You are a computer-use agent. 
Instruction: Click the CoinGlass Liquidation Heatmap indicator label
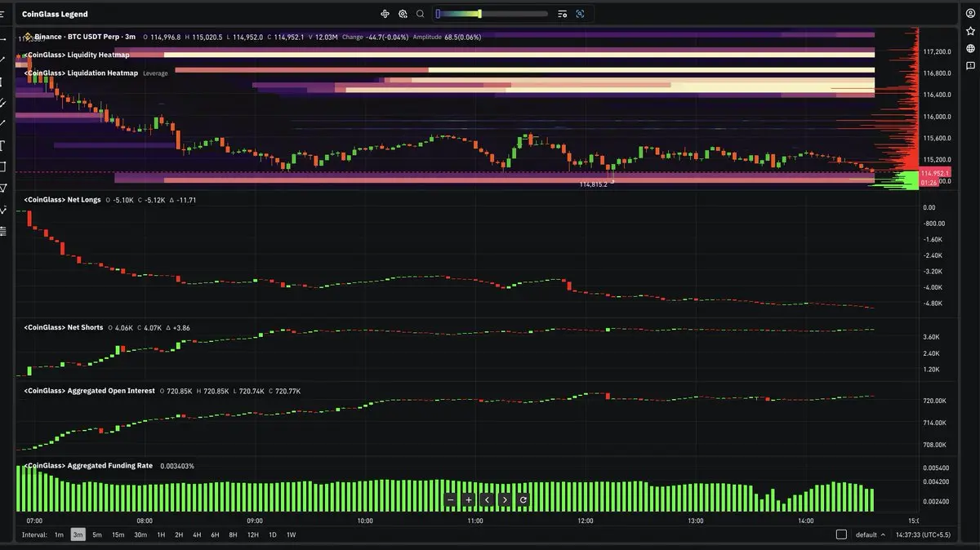pyautogui.click(x=80, y=73)
